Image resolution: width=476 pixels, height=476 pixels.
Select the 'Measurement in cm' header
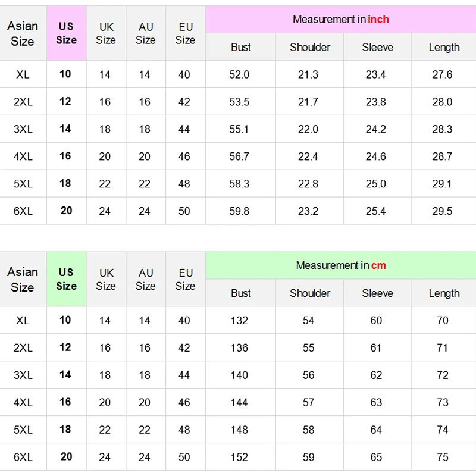click(x=340, y=265)
